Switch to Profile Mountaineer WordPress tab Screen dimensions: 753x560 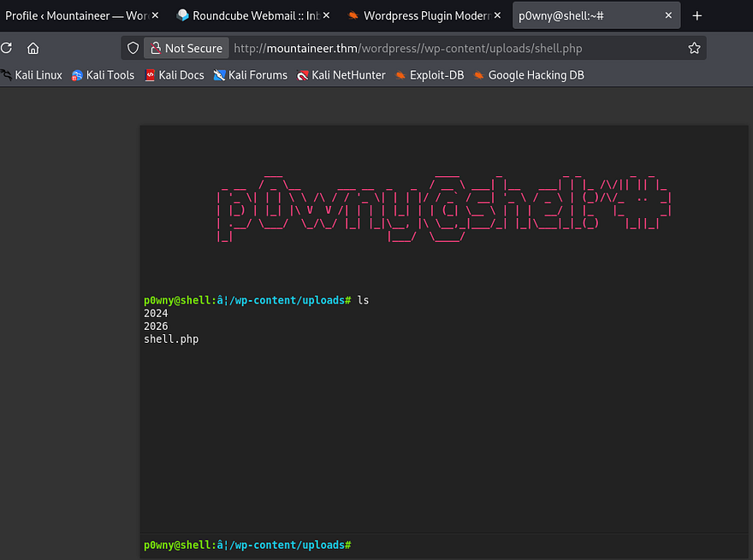tap(75, 15)
